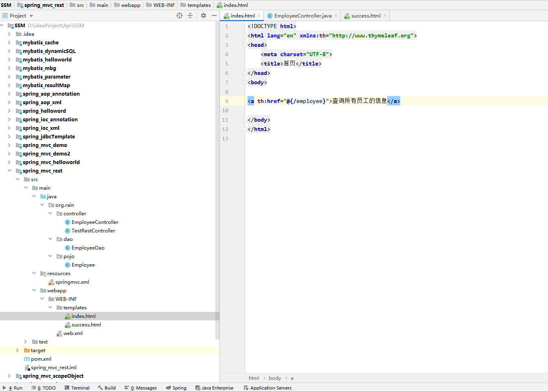Viewport: 548px width, 392px height.
Task: Select spring_jdbcTemplate module
Action: coord(49,137)
